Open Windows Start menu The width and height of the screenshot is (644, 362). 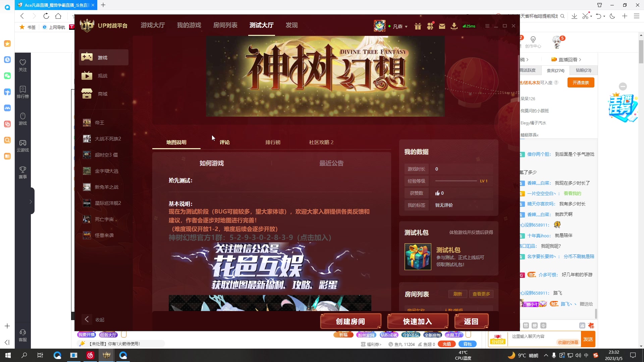click(x=8, y=355)
